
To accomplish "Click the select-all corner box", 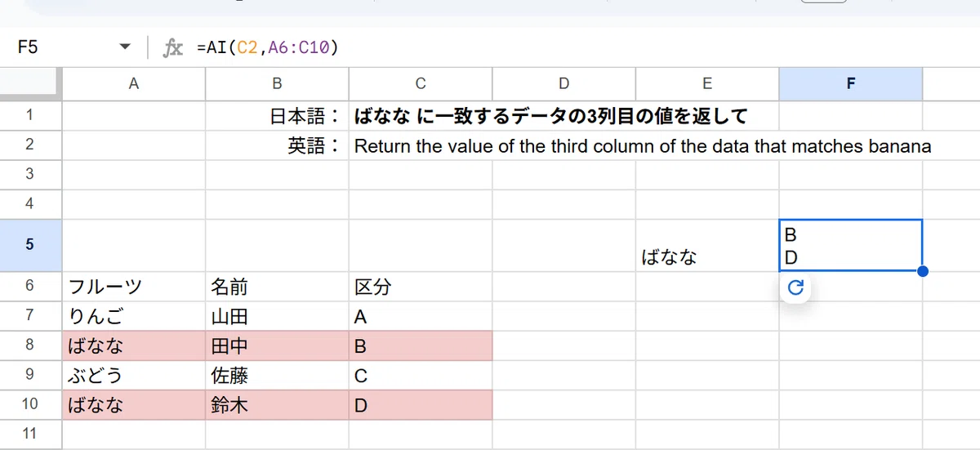I will pos(30,83).
